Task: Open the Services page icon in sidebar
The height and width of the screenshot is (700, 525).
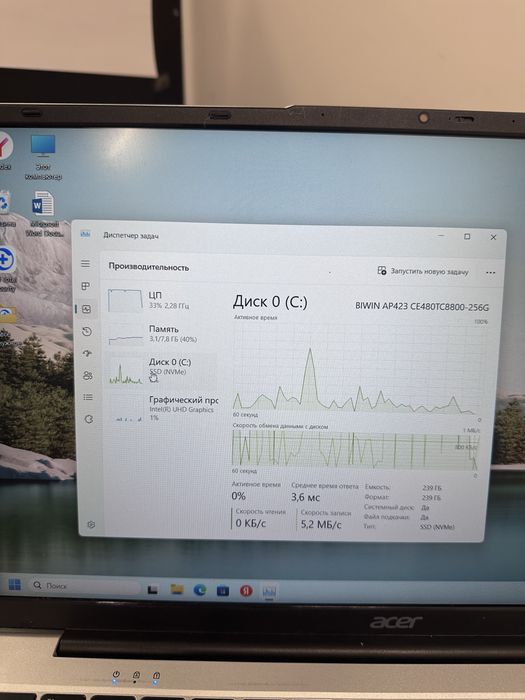Action: [89, 419]
